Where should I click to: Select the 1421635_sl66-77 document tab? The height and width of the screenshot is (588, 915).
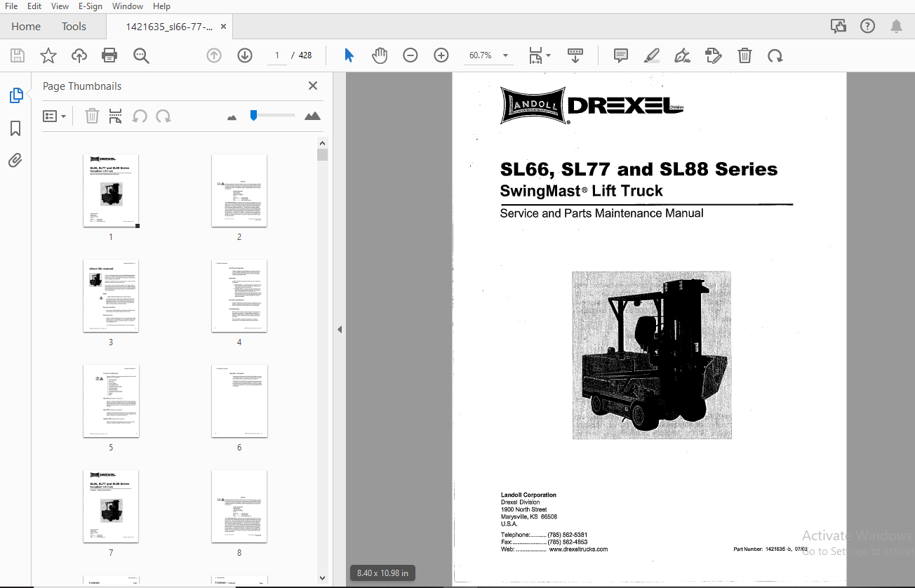tap(168, 27)
